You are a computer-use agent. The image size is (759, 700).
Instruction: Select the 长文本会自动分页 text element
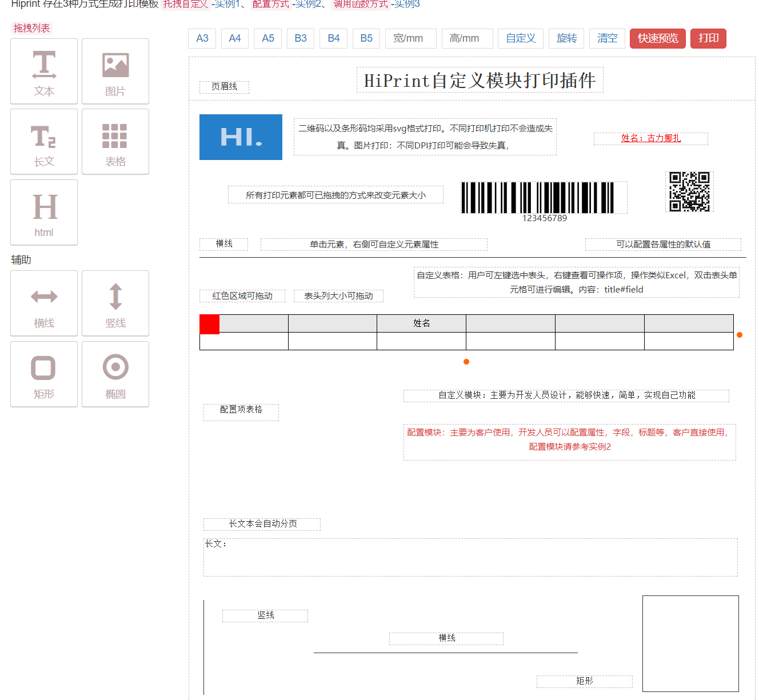(262, 524)
